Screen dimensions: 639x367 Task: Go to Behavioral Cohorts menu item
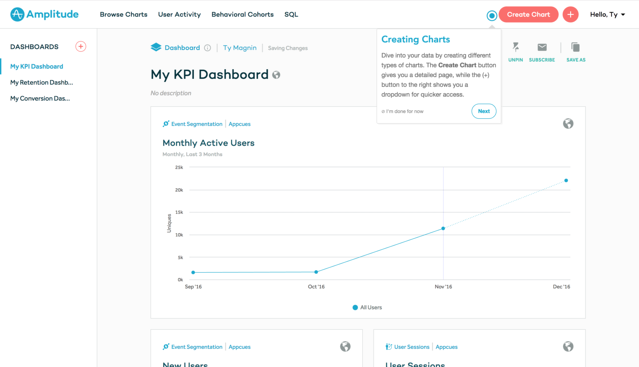click(242, 15)
